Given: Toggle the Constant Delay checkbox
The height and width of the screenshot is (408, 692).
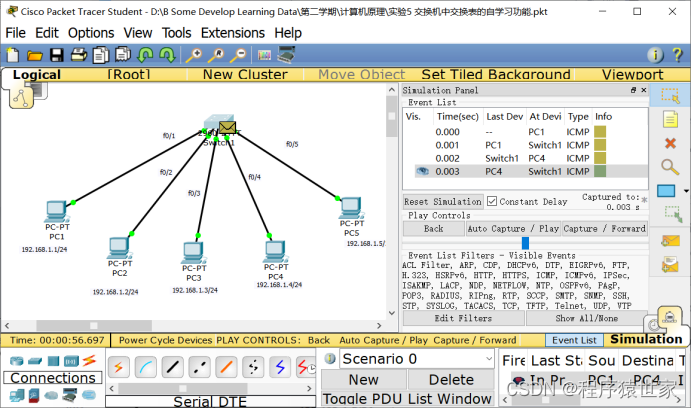Looking at the screenshot, I should (492, 202).
